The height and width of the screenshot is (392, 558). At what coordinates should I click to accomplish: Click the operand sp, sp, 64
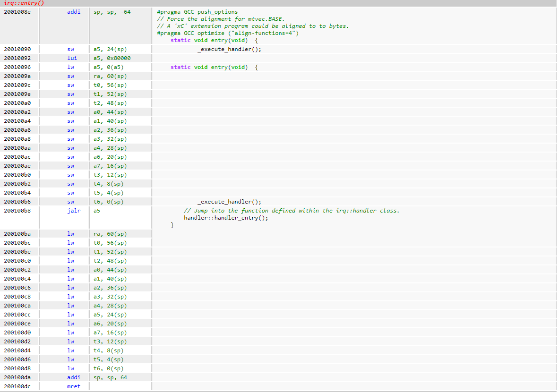[x=110, y=377]
